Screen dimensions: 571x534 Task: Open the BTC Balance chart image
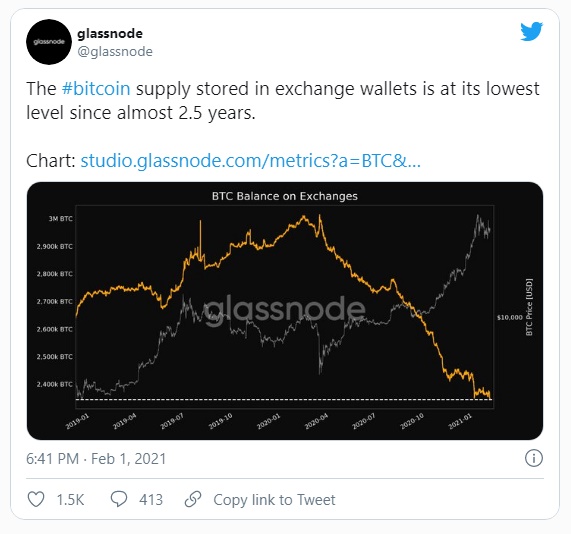(285, 311)
